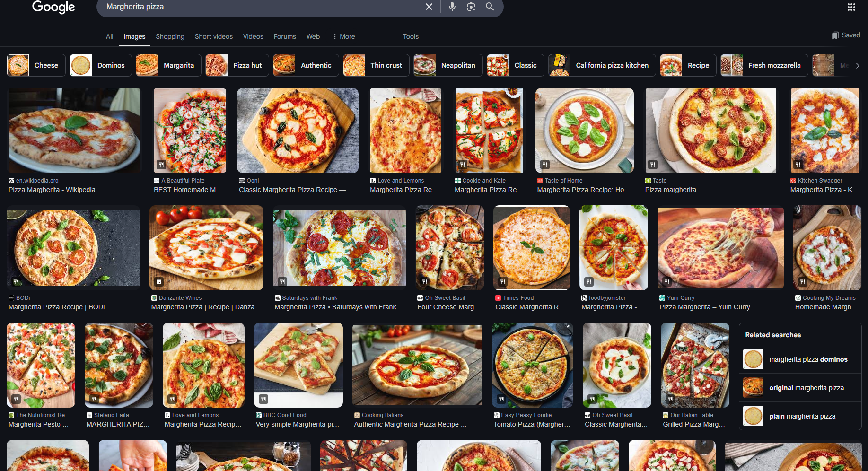868x471 pixels.
Task: Open the Easy Peasy Foodie Tomato Pizza image
Action: click(x=533, y=365)
